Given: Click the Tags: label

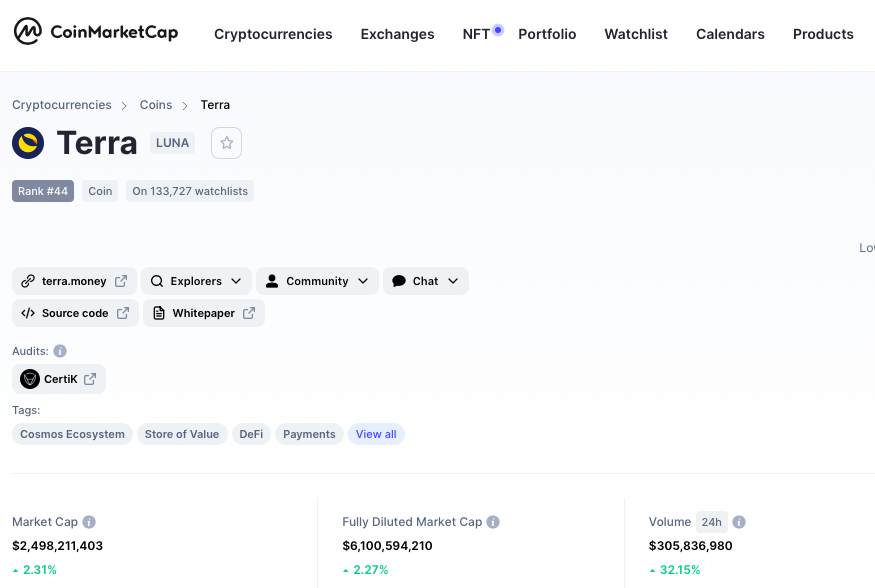Looking at the screenshot, I should coord(26,410).
